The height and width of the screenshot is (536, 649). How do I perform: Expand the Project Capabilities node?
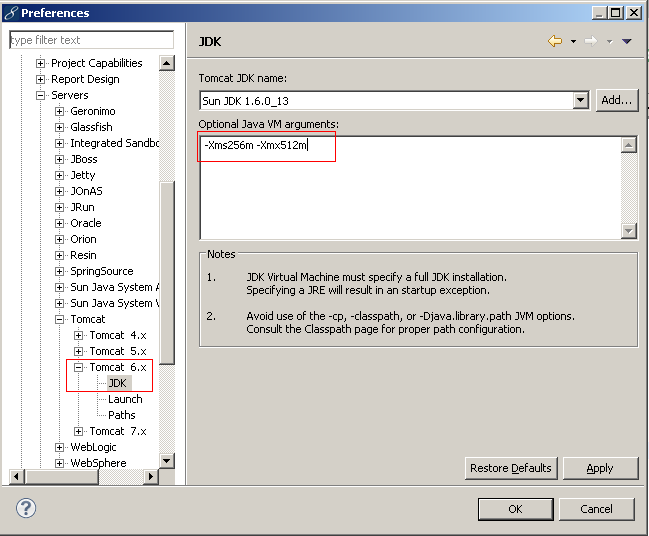point(41,63)
